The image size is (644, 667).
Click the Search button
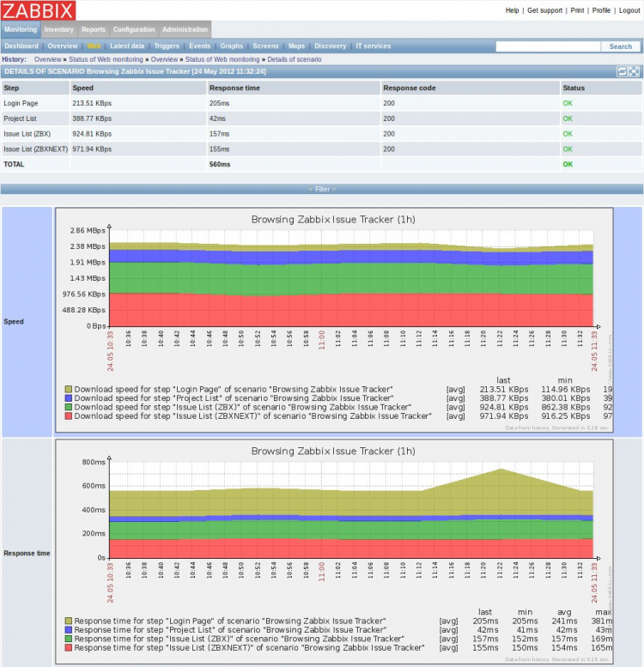click(x=620, y=46)
